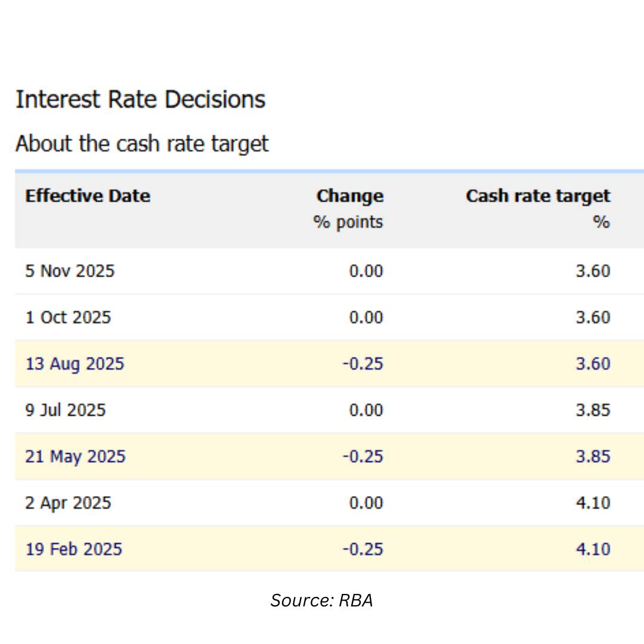Click the 0.00 change value for 2 Apr 2025
Viewport: 644px width, 644px height.
(366, 503)
